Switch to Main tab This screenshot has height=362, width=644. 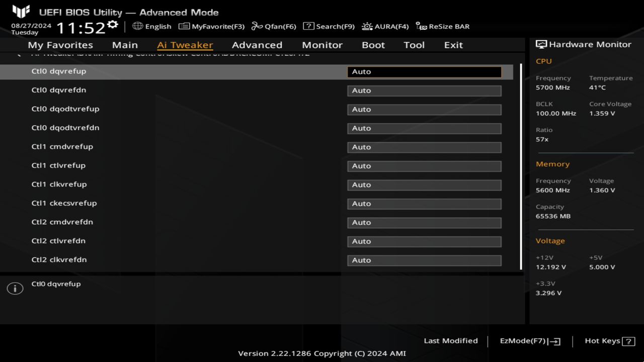click(x=125, y=45)
